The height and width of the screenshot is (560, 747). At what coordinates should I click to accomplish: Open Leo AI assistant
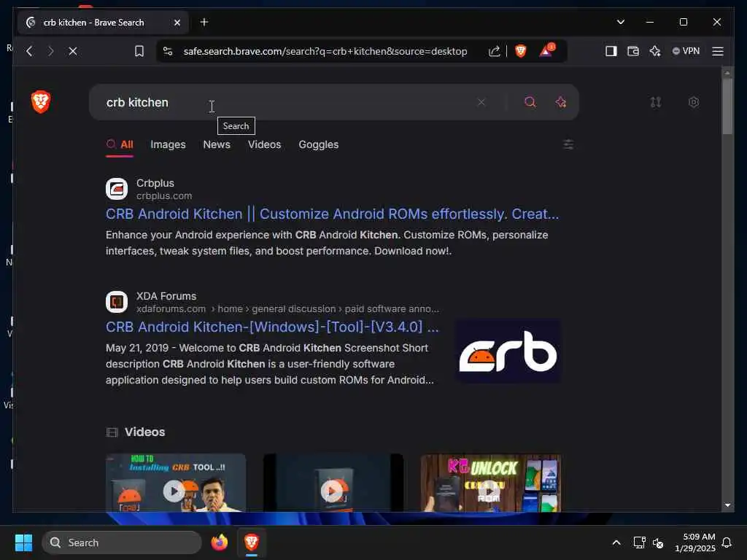[x=655, y=51]
